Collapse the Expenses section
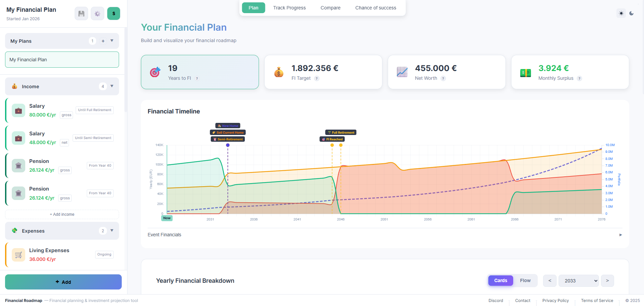The width and height of the screenshot is (644, 306). click(112, 231)
